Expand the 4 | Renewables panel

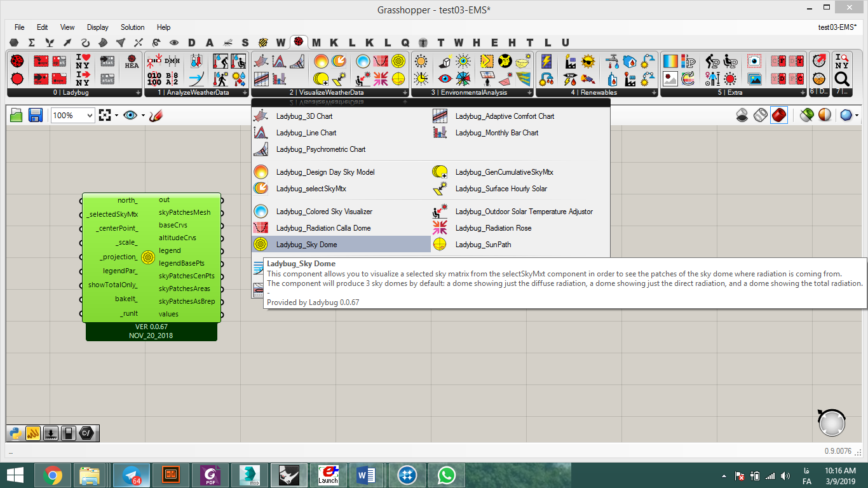(x=654, y=93)
